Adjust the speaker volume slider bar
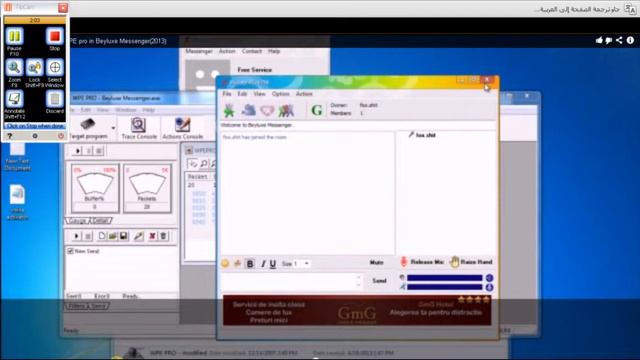Image resolution: width=640 pixels, height=360 pixels. [444, 278]
